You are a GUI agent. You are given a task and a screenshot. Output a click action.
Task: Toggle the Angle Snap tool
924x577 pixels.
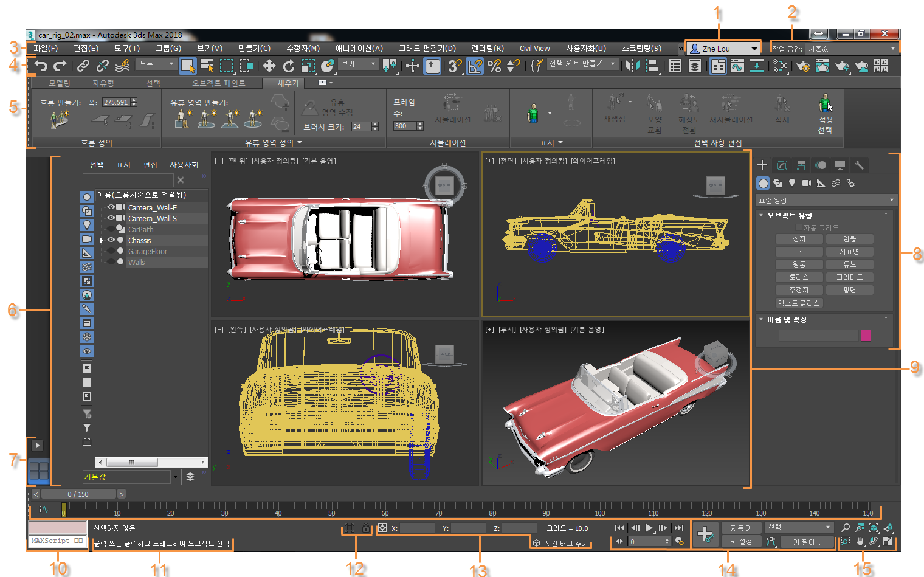point(475,66)
